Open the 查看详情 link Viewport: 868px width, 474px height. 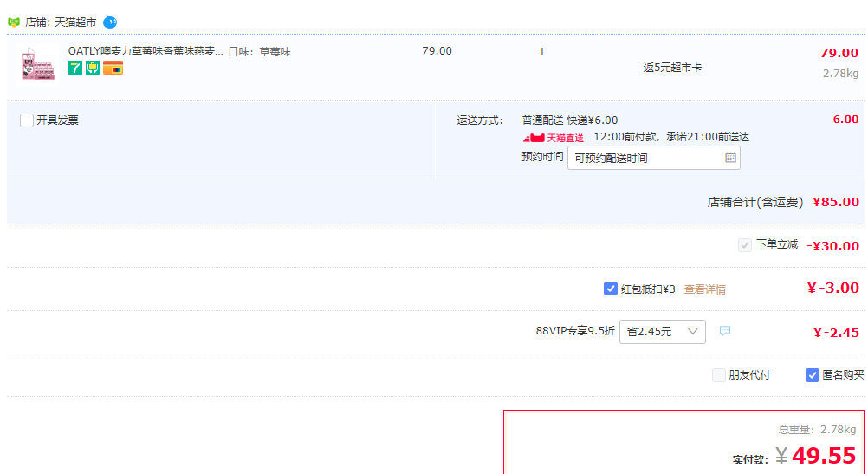704,289
